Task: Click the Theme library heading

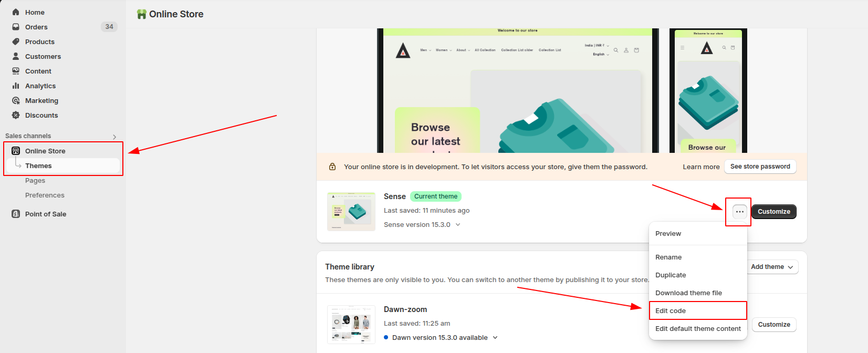Action: click(350, 267)
